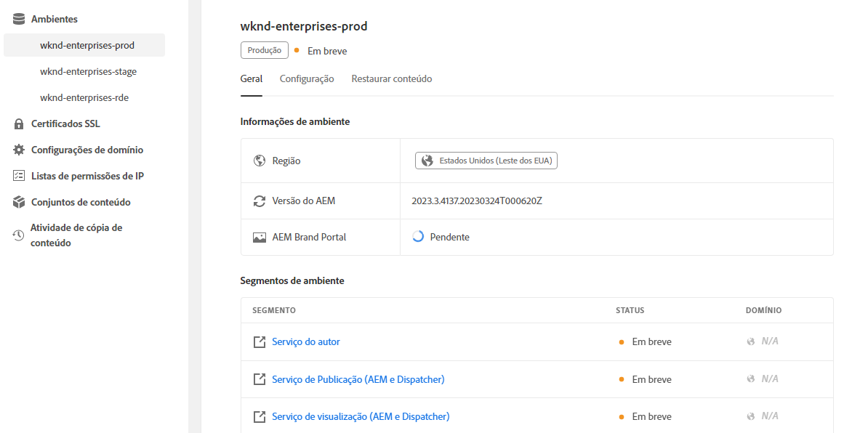Viewport: 868px width, 433px height.
Task: Click the AEM version refresh icon
Action: click(x=259, y=201)
